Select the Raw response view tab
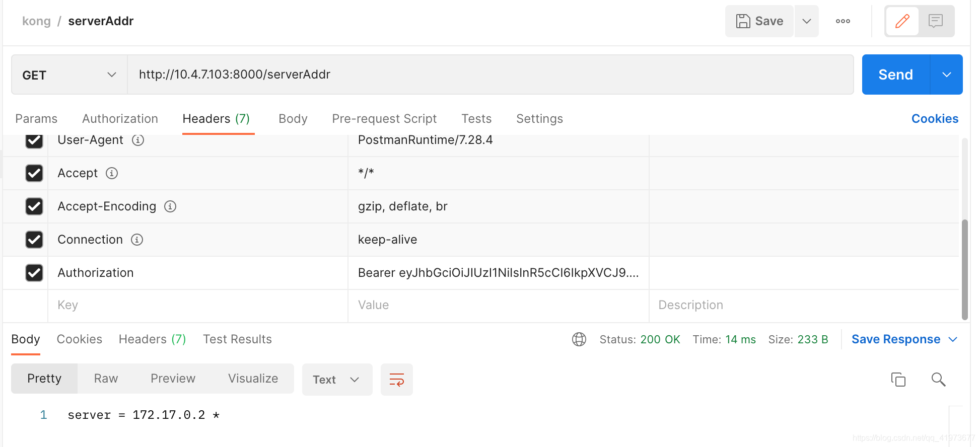 click(106, 379)
